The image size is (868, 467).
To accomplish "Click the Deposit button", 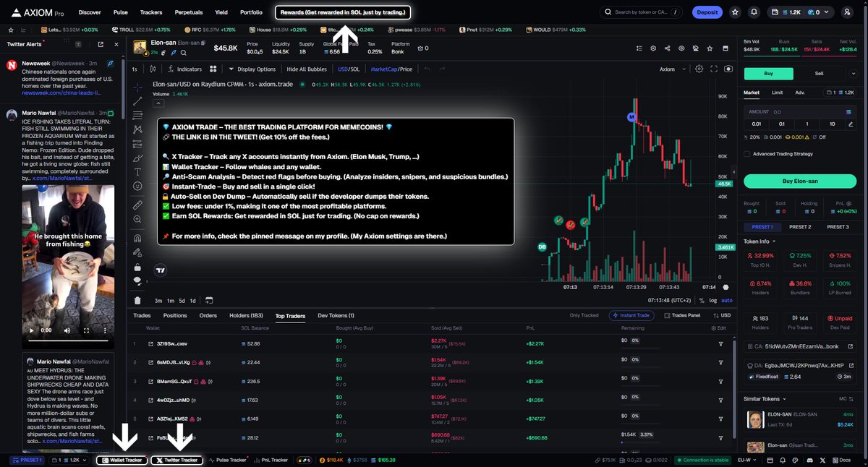I will [x=707, y=12].
